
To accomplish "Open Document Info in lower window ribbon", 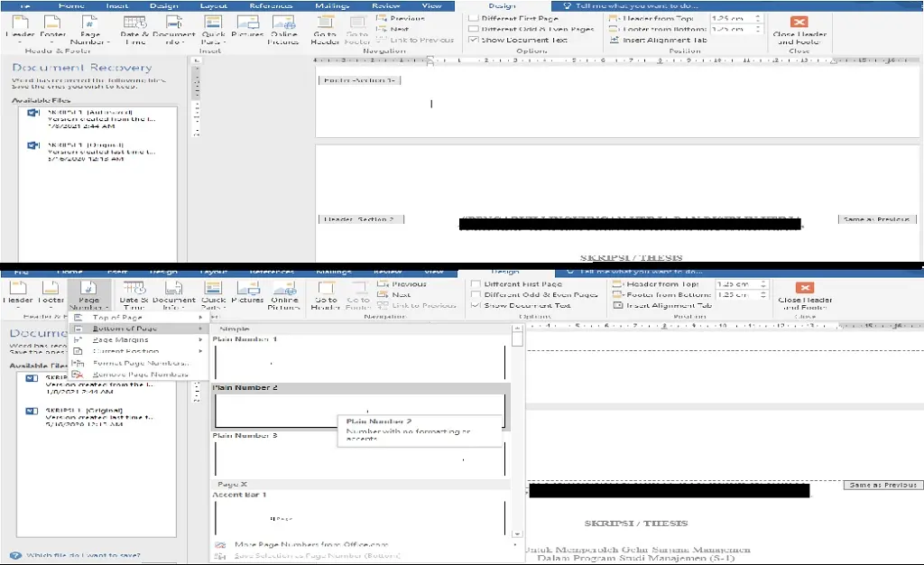I will [174, 294].
